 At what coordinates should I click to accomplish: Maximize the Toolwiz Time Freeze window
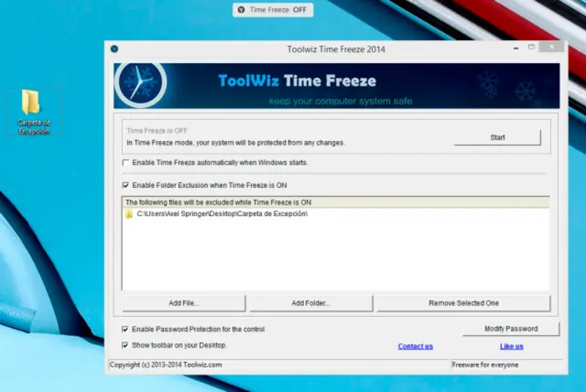[x=531, y=47]
